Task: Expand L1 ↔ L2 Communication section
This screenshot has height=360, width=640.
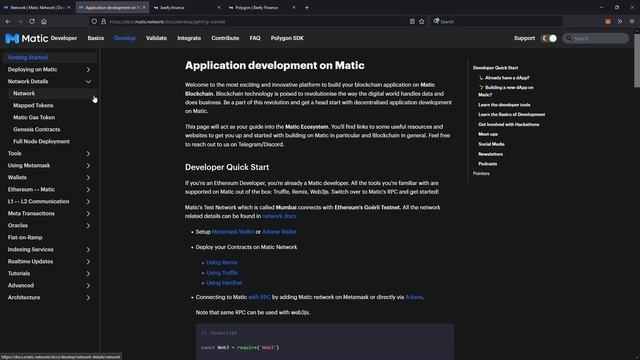Action: pyautogui.click(x=88, y=202)
